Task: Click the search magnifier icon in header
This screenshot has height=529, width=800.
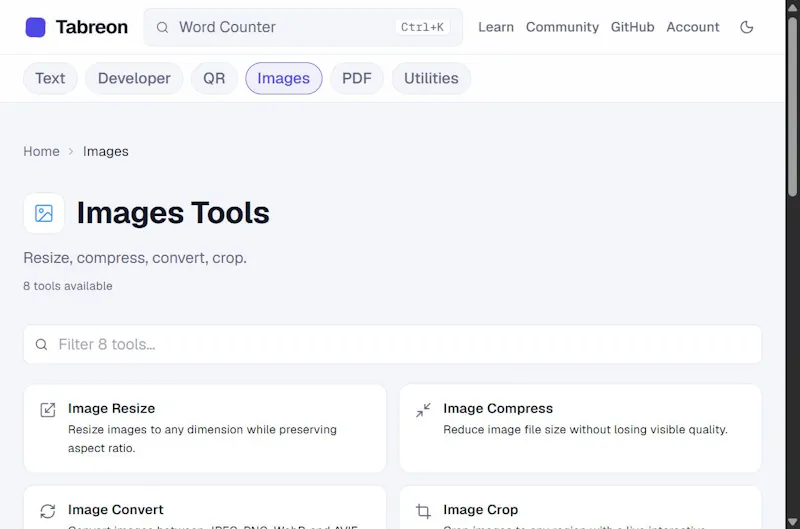Action: (162, 27)
